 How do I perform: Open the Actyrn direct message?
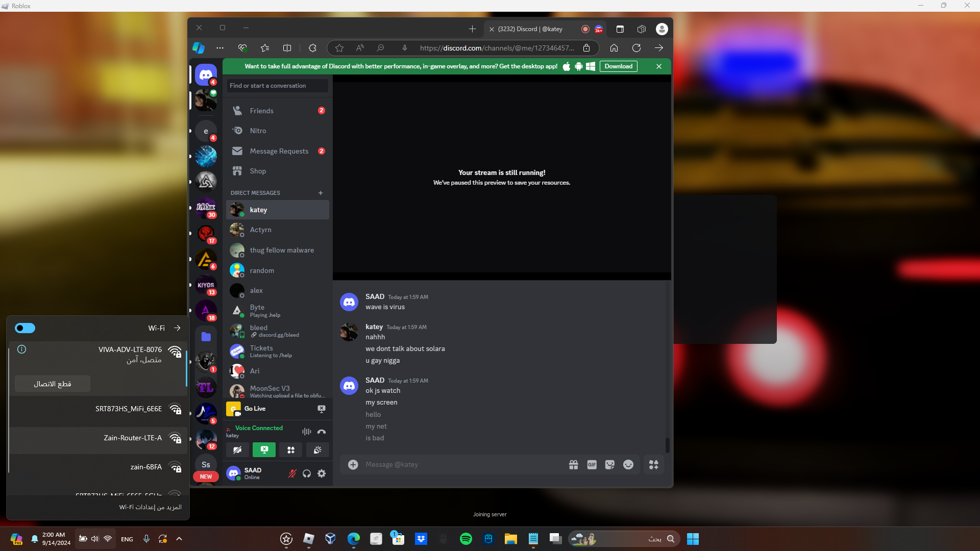278,230
